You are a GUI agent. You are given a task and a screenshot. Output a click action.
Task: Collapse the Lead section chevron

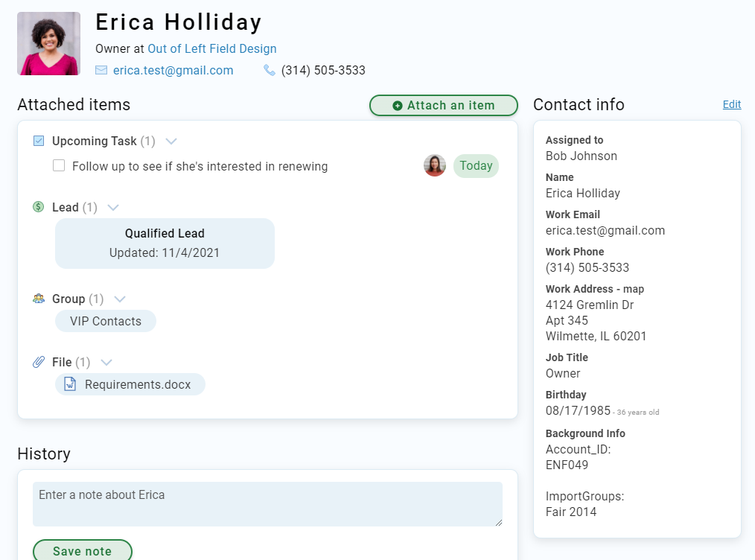tap(113, 207)
